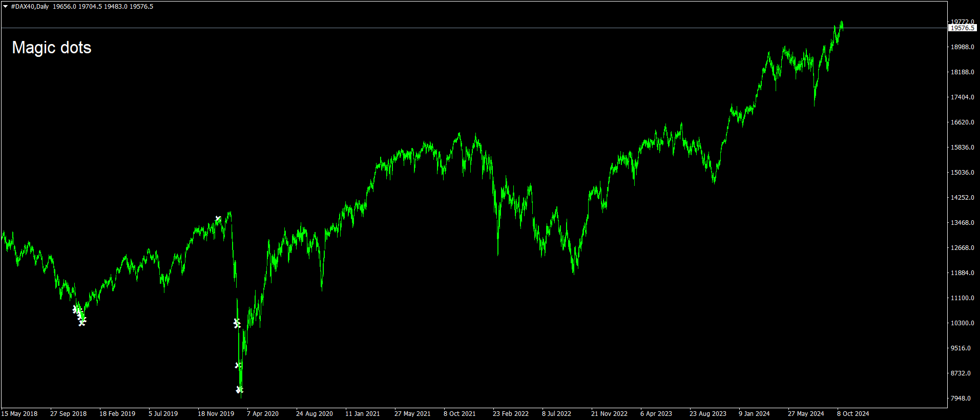Image resolution: width=980 pixels, height=420 pixels.
Task: Select the white cross marker near November 2019 peak
Action: pos(218,219)
